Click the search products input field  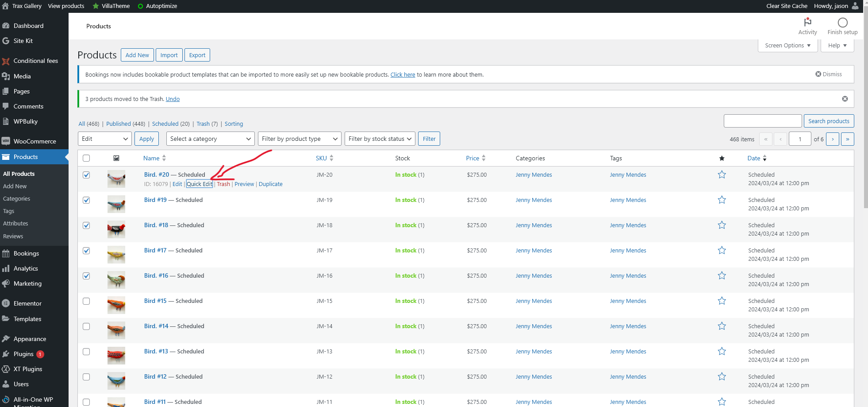click(763, 121)
